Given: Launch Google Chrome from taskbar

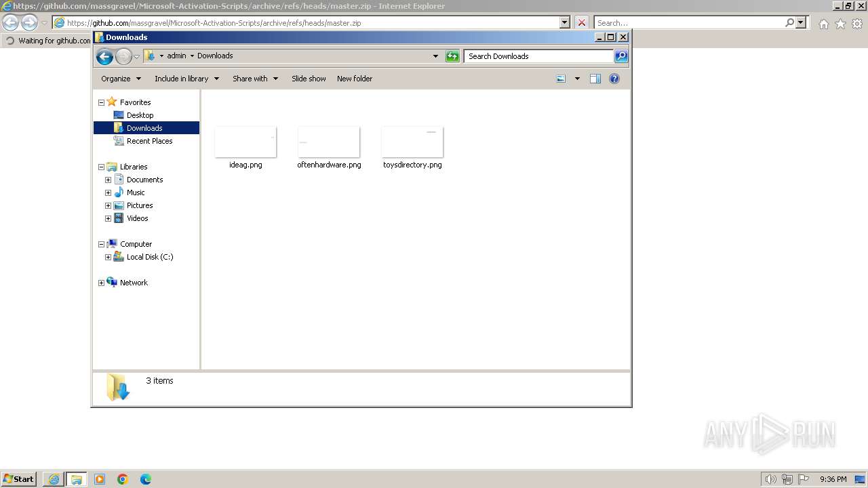Looking at the screenshot, I should (x=123, y=479).
